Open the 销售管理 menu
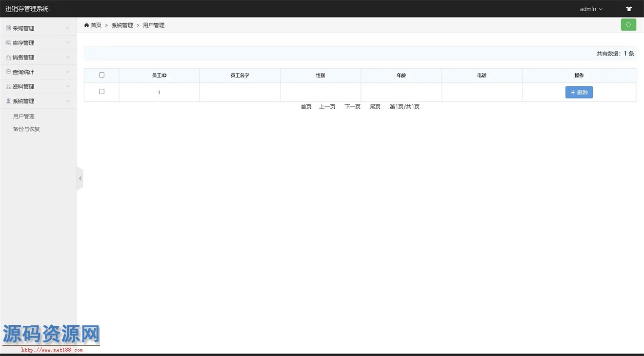 [38, 58]
